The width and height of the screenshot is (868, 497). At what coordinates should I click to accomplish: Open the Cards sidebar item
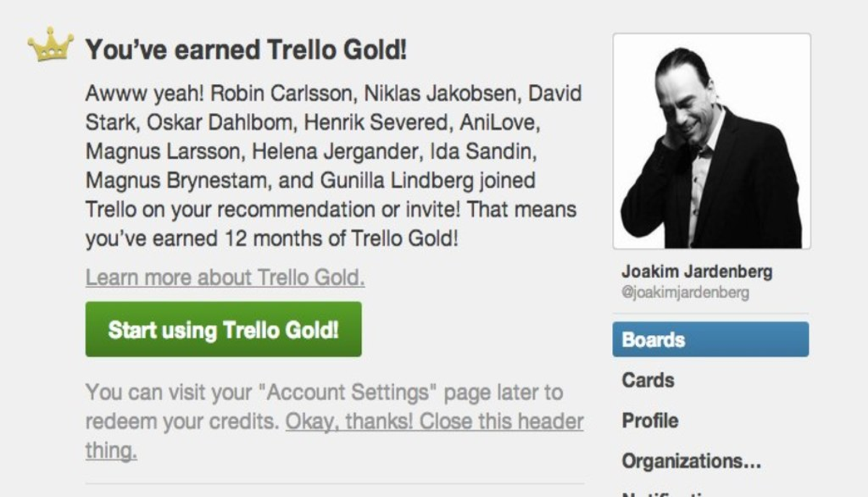tap(647, 381)
